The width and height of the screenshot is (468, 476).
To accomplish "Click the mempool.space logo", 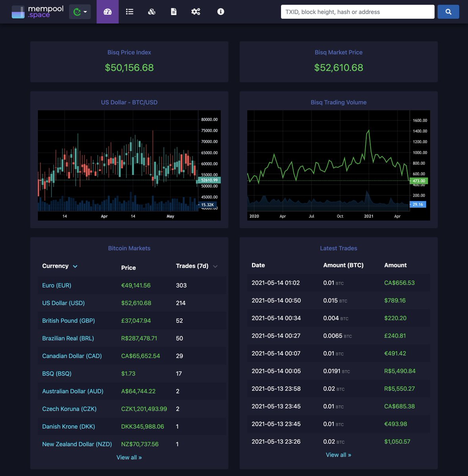I will point(37,12).
